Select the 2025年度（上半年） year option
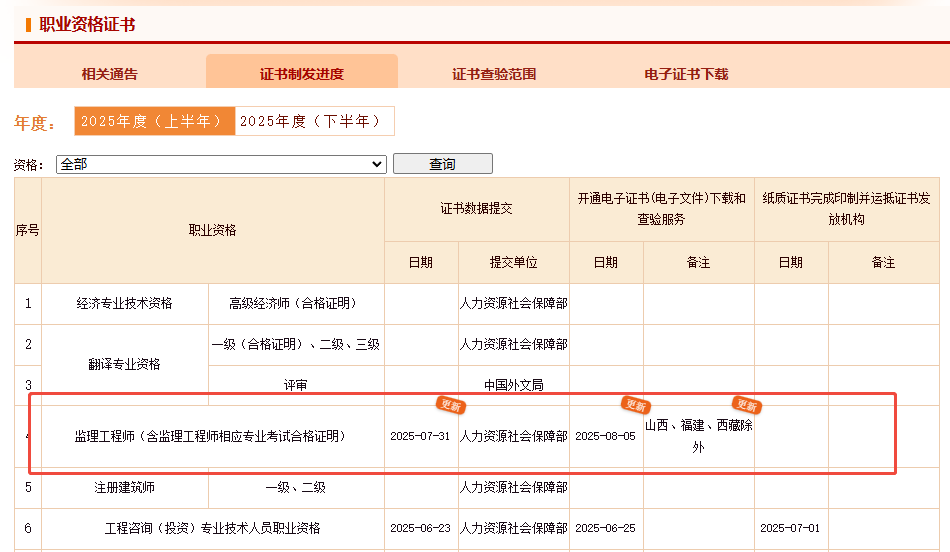 tap(154, 121)
